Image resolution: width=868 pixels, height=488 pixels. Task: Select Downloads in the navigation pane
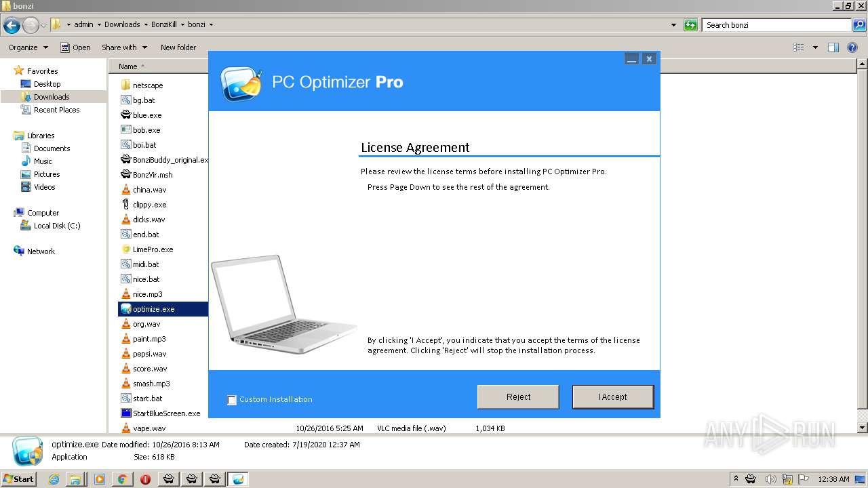point(52,97)
